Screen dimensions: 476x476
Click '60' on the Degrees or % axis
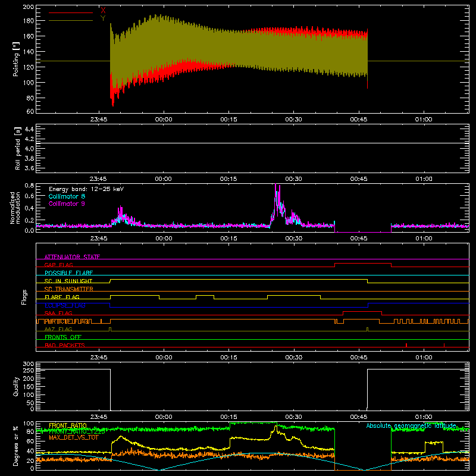tap(30, 441)
